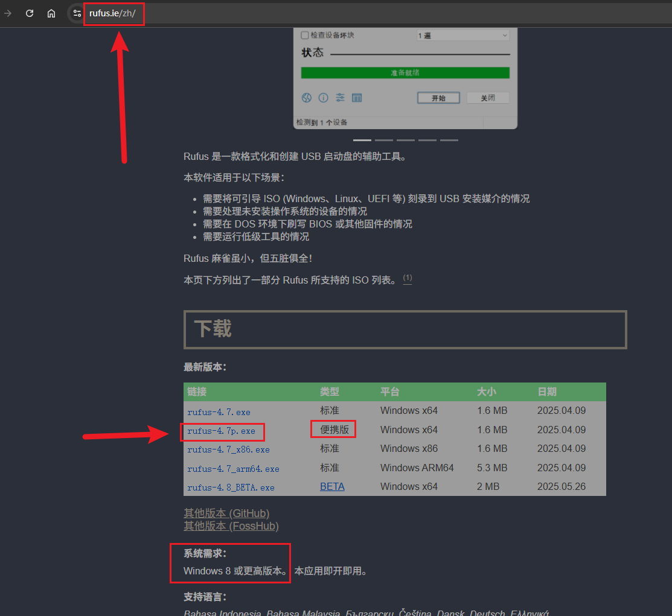Click the 大小 column header
Screen dimensions: 672x616
[487, 392]
